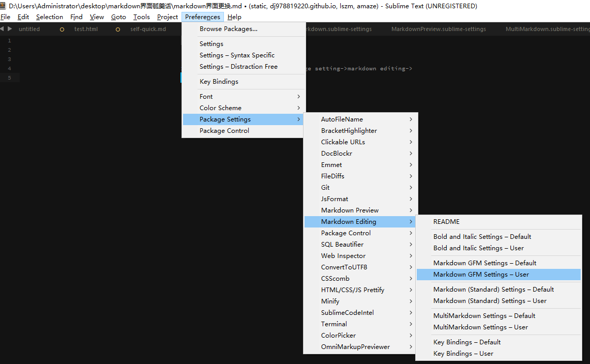The width and height of the screenshot is (590, 364).
Task: Open Markdown GFM Settings – User
Action: pos(481,275)
